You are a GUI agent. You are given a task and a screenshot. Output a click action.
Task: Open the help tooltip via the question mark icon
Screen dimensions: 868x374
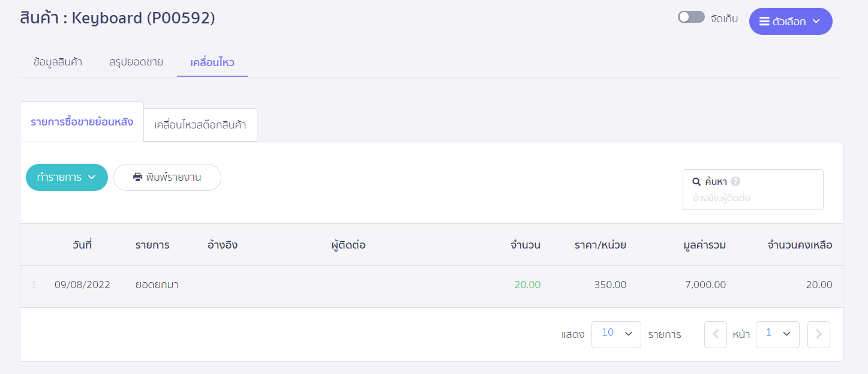click(735, 181)
